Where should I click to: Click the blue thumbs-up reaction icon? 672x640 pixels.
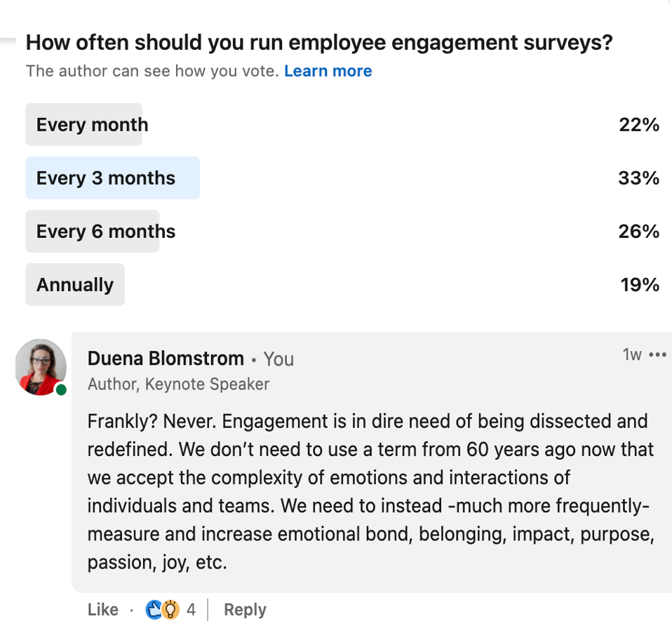tap(154, 610)
